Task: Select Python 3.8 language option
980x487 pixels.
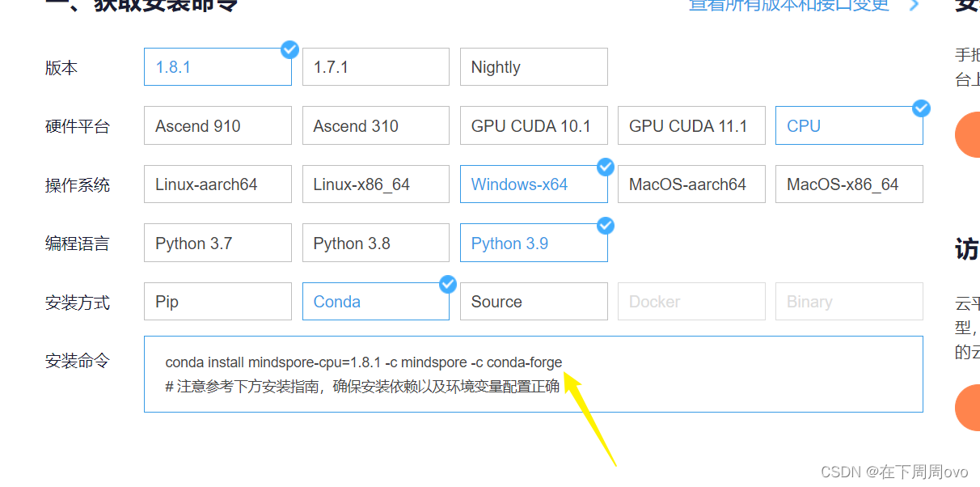Action: pos(375,243)
